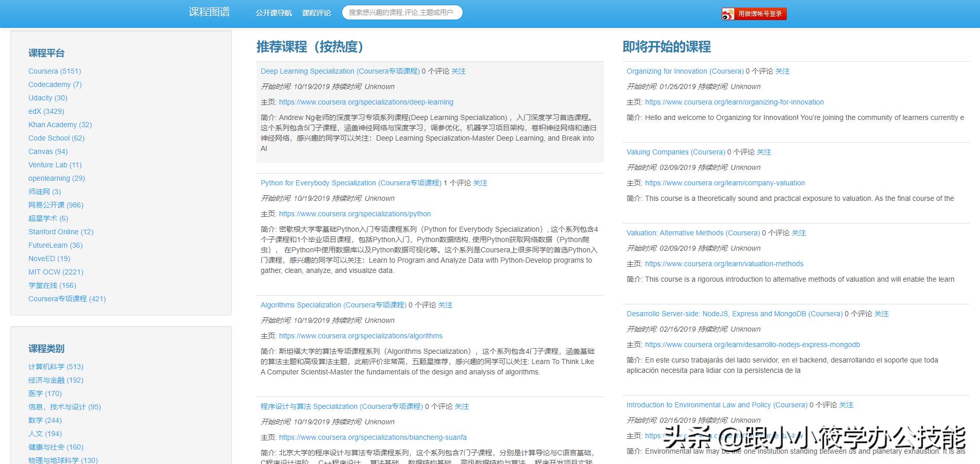Switch to the 课程评论 section

pyautogui.click(x=316, y=13)
